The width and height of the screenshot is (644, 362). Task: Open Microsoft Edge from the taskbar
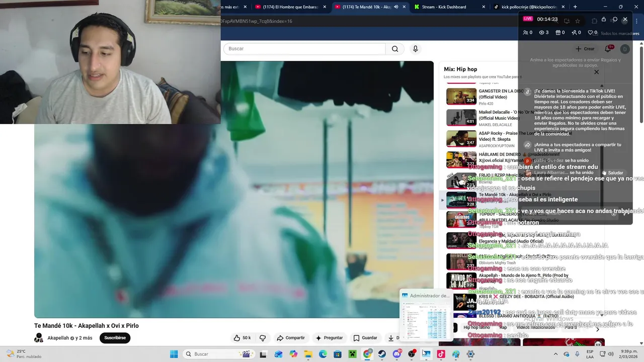click(323, 354)
